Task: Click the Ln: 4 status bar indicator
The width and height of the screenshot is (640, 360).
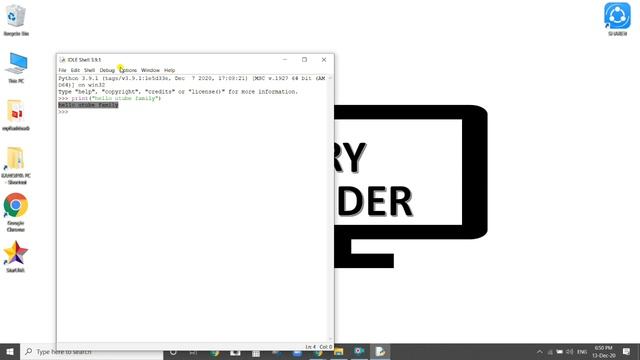Action: pos(311,347)
